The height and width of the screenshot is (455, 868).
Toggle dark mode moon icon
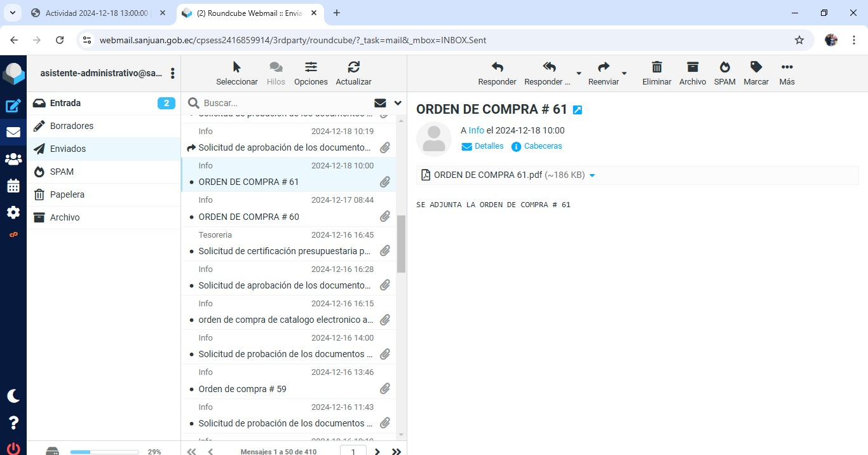(13, 396)
